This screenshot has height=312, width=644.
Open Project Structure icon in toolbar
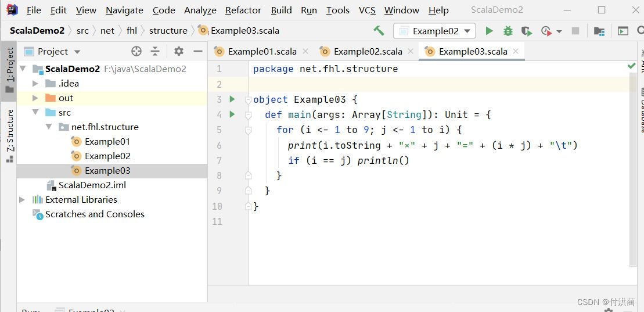599,31
